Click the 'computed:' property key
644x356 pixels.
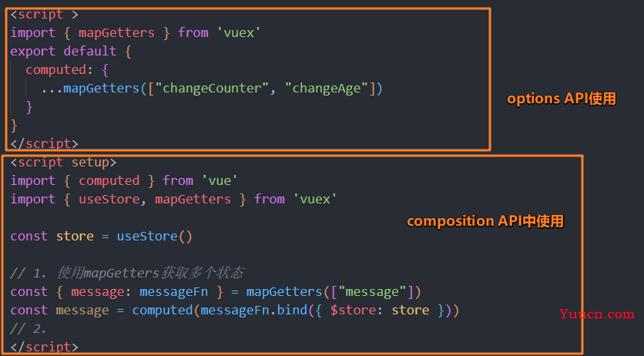pyautogui.click(x=56, y=70)
